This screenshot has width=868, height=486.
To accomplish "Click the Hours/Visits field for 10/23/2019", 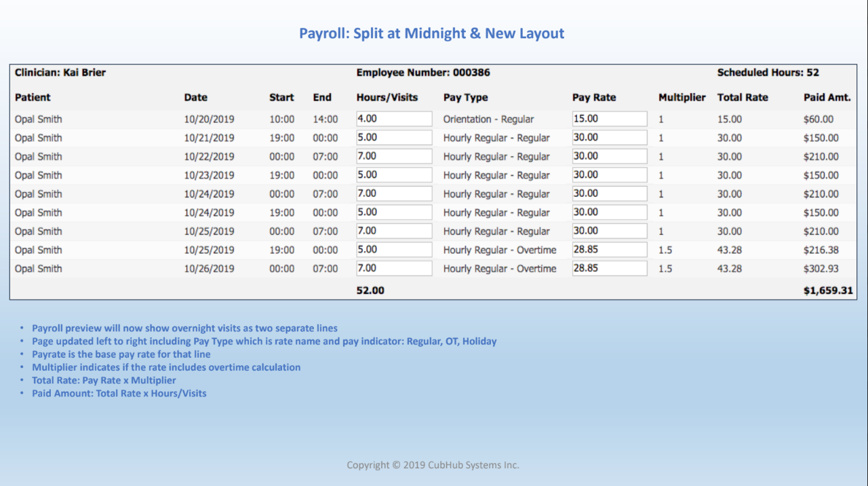I will 394,175.
